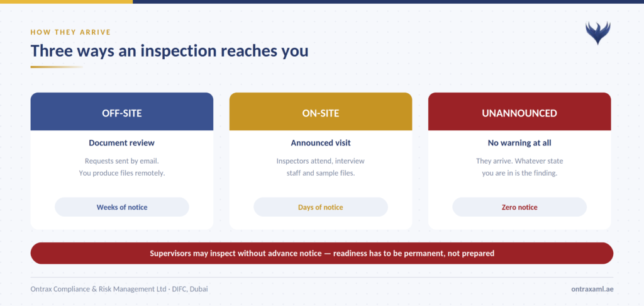
Task: Select the OFF-SITE card header
Action: click(122, 111)
